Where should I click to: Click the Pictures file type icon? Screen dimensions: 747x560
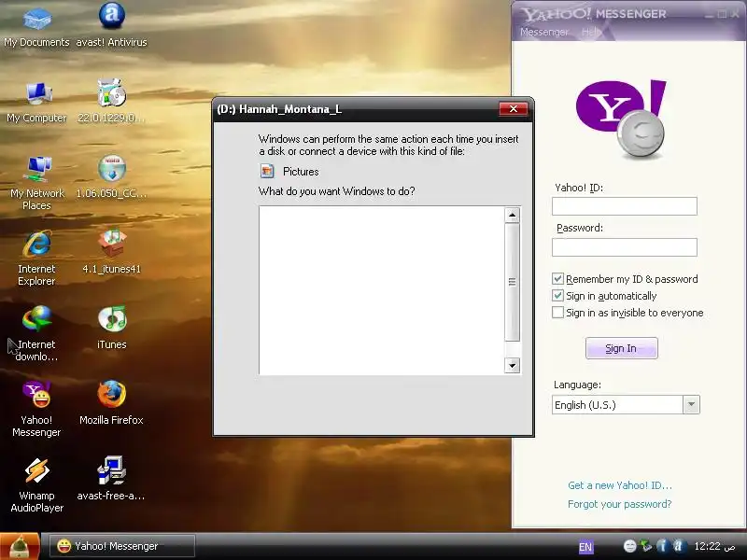click(x=267, y=171)
